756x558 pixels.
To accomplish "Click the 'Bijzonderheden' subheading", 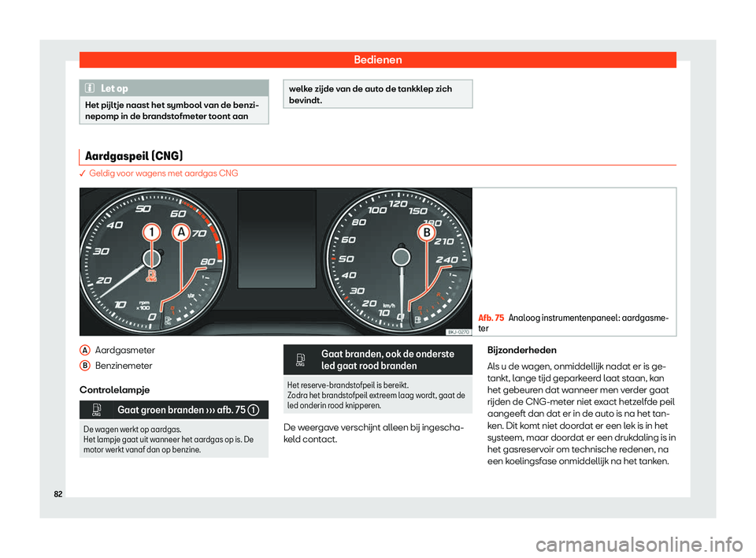I will pyautogui.click(x=521, y=350).
